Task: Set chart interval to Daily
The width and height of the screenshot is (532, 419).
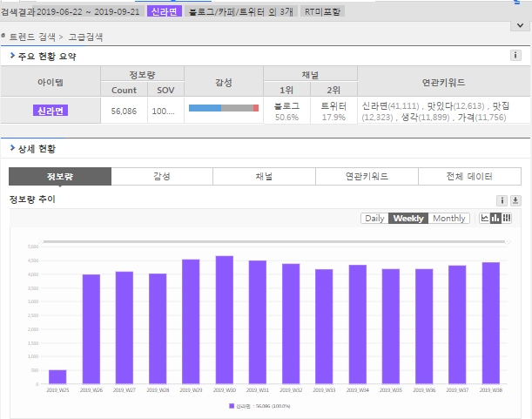Action: 374,218
